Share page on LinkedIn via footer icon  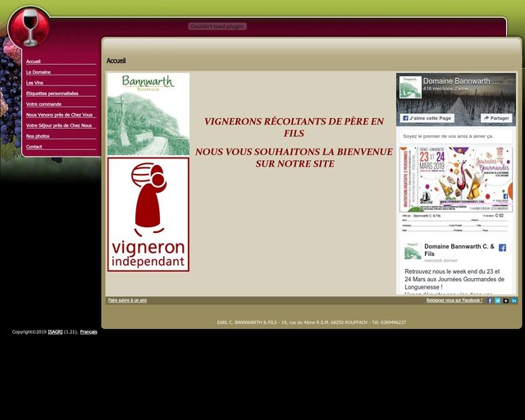click(x=514, y=300)
